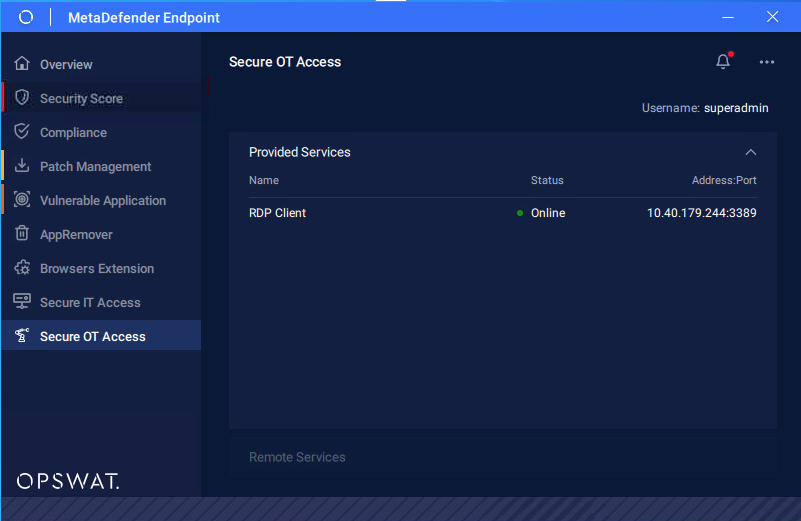The height and width of the screenshot is (521, 801).
Task: Click the Browsers Extension puzzle icon
Action: (x=22, y=268)
